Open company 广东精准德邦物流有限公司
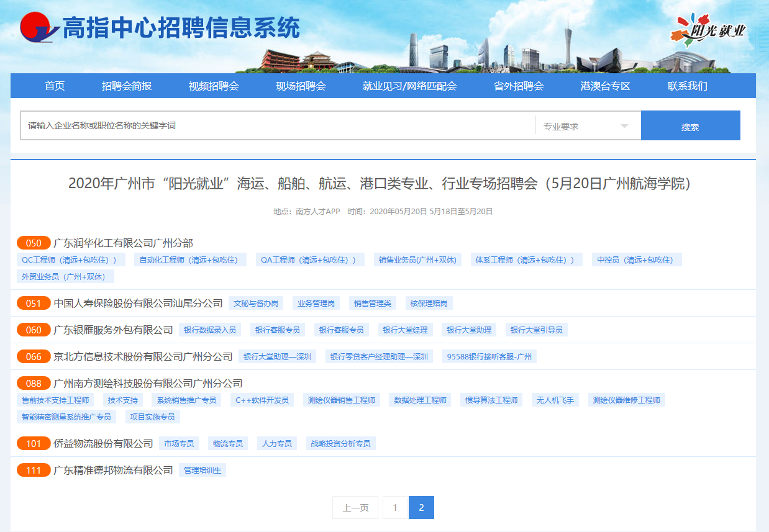This screenshot has width=769, height=532. point(114,470)
